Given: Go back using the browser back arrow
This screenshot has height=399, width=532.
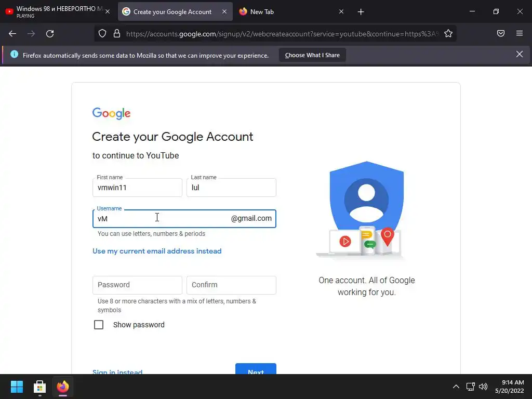Looking at the screenshot, I should 12,34.
